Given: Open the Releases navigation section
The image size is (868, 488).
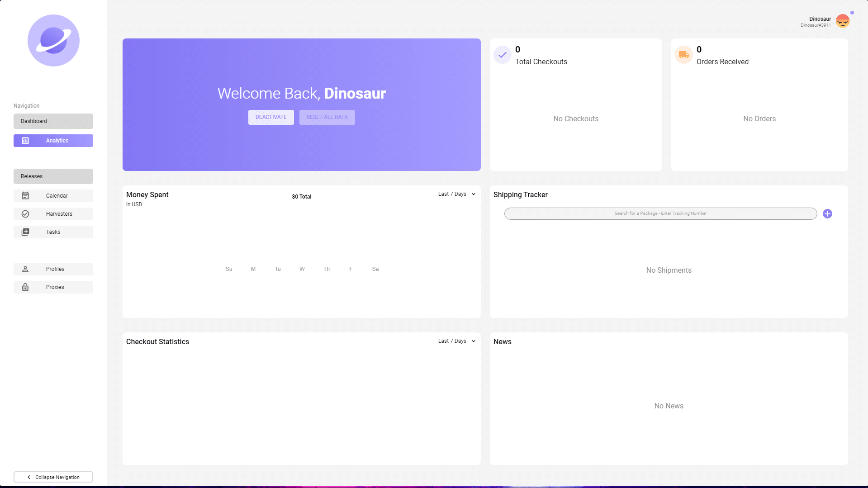Looking at the screenshot, I should (53, 176).
